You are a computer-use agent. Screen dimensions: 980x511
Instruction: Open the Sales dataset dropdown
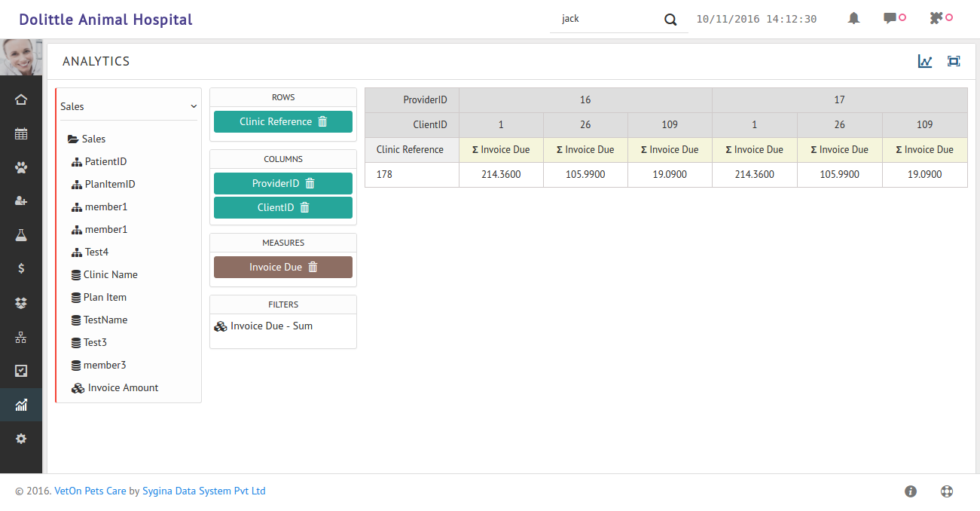point(128,106)
